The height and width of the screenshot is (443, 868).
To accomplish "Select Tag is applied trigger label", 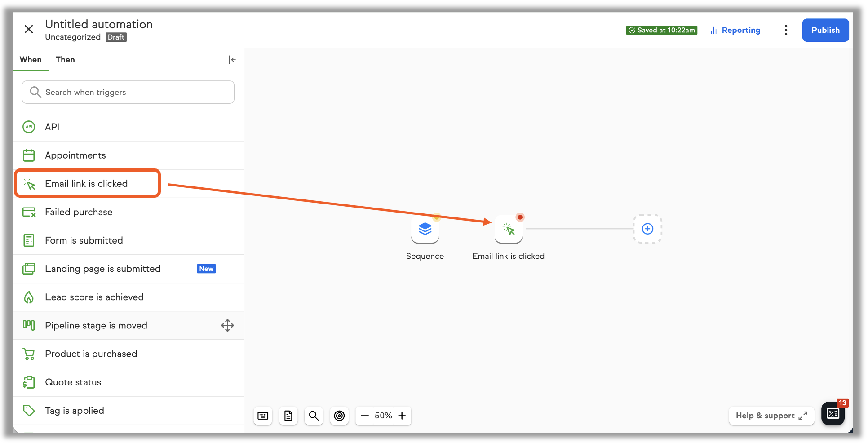I will click(75, 411).
